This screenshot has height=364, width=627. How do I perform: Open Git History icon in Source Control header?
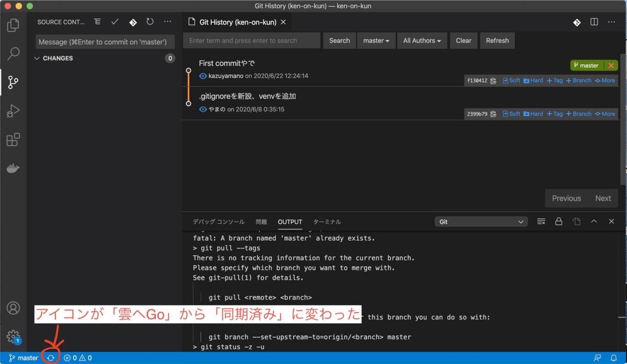pyautogui.click(x=133, y=22)
